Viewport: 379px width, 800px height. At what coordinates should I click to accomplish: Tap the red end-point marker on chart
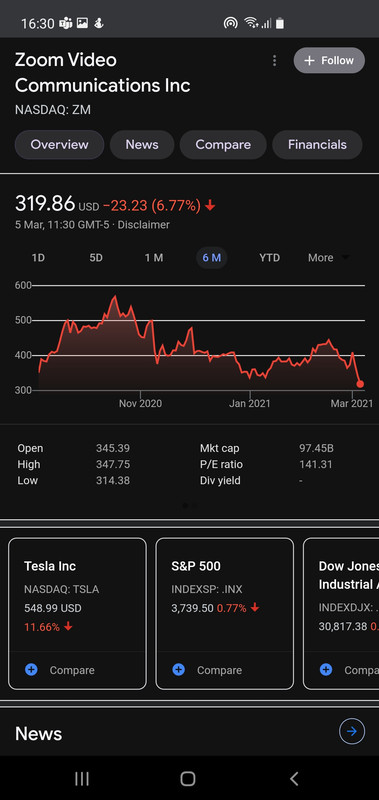point(360,384)
